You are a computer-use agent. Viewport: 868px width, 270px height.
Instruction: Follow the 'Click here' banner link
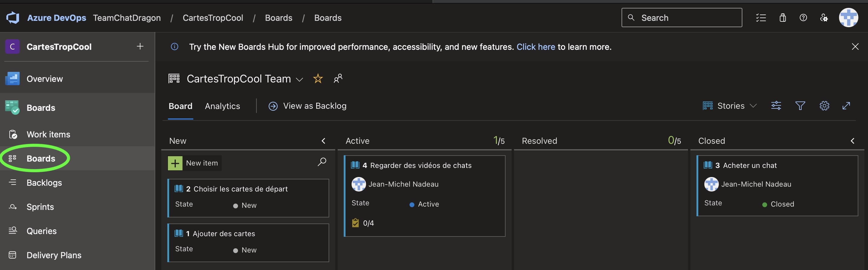(x=536, y=47)
